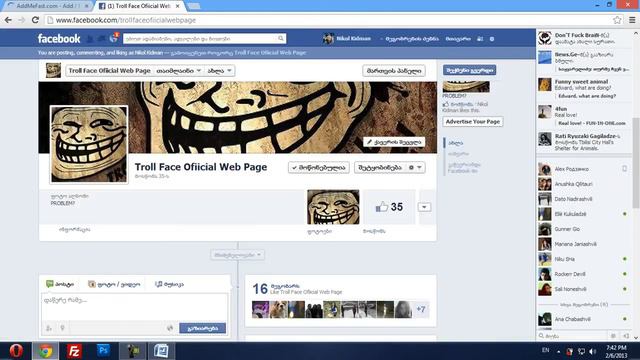Click the tag people icon in composer

click(49, 328)
